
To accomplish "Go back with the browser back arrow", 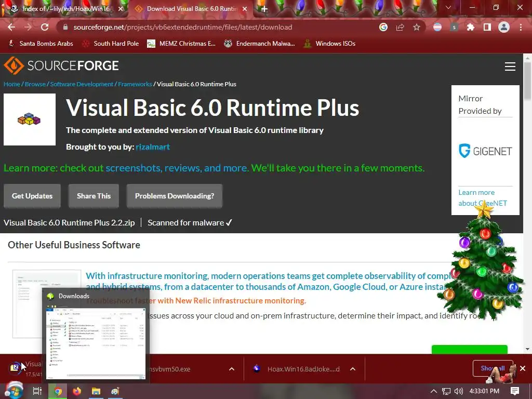I will tap(11, 27).
